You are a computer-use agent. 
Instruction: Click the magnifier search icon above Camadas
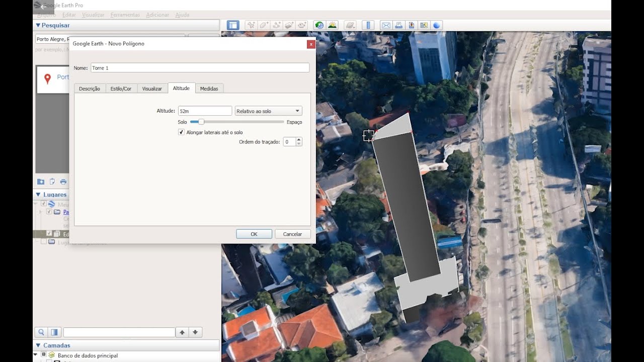41,332
